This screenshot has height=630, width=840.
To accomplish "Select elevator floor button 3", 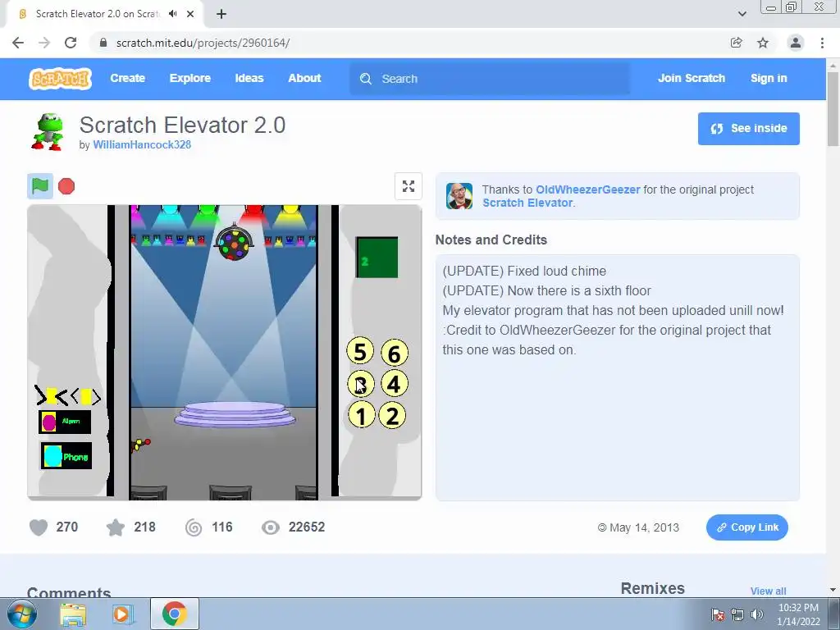I will pos(361,384).
